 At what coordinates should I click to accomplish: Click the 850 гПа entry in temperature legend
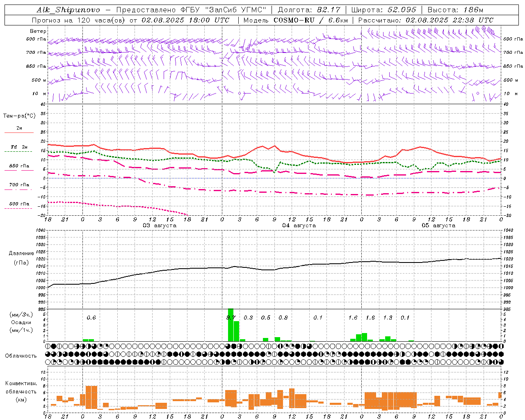[19, 166]
